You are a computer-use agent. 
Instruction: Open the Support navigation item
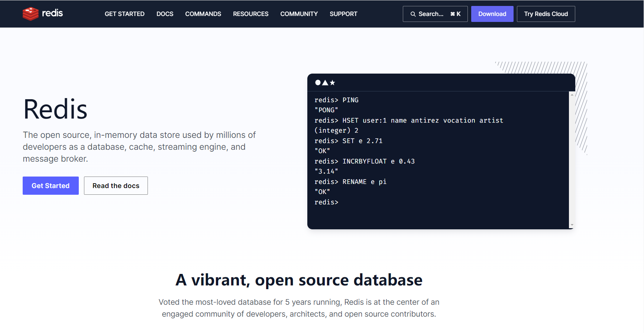(343, 14)
